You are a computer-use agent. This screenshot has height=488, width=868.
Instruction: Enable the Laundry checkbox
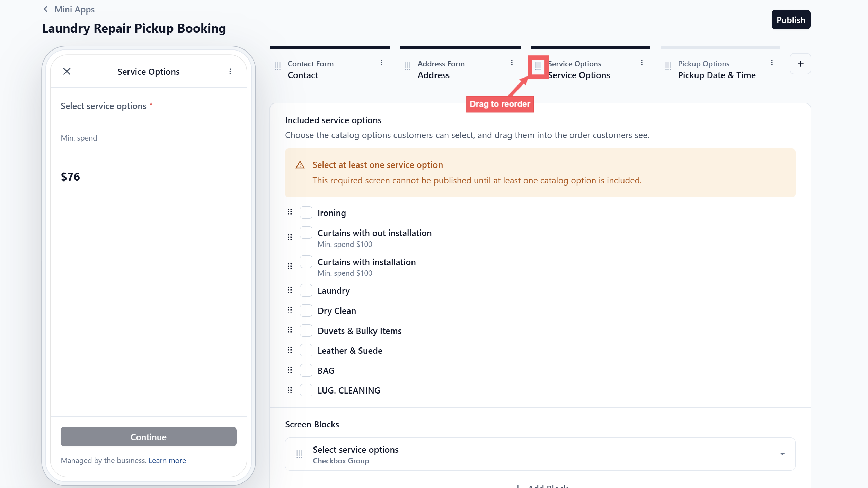306,290
